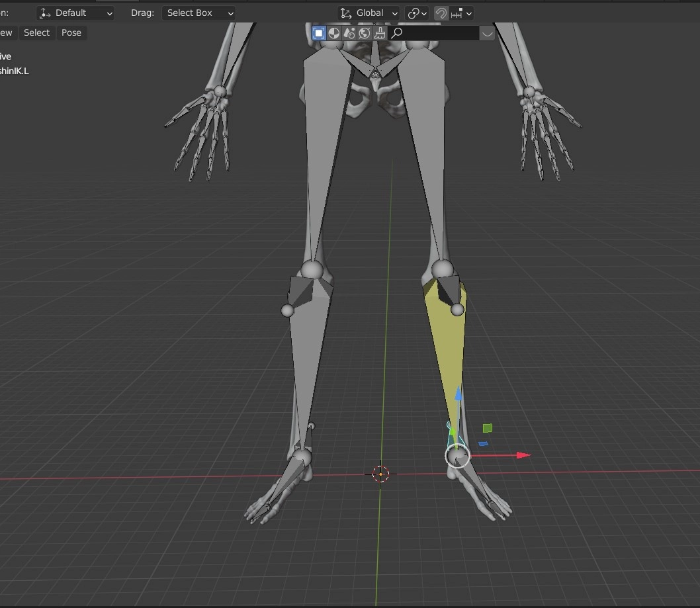
Task: Click the magnifier search icon
Action: coord(397,33)
